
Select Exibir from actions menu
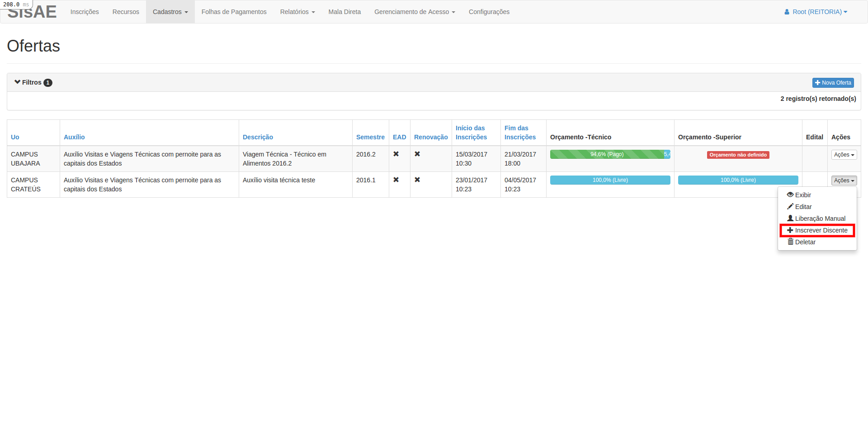817,195
